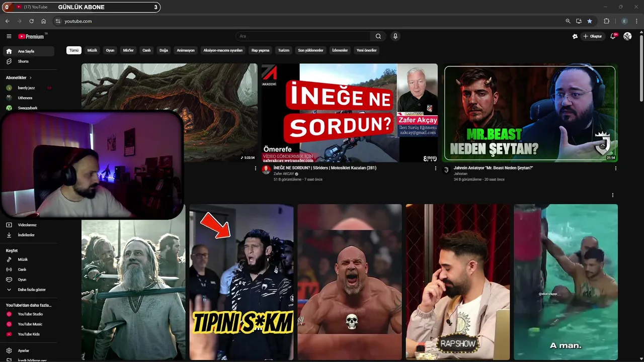644x362 pixels.
Task: Click the Oluştur create button
Action: click(593, 36)
